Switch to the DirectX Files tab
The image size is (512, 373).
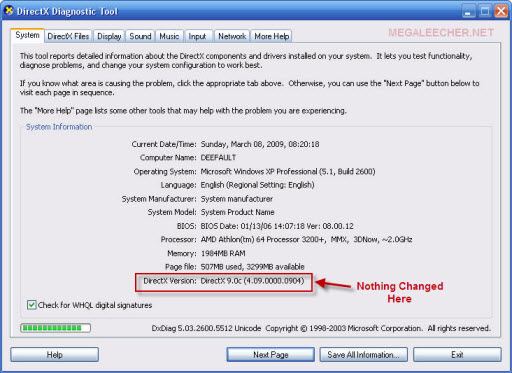68,36
